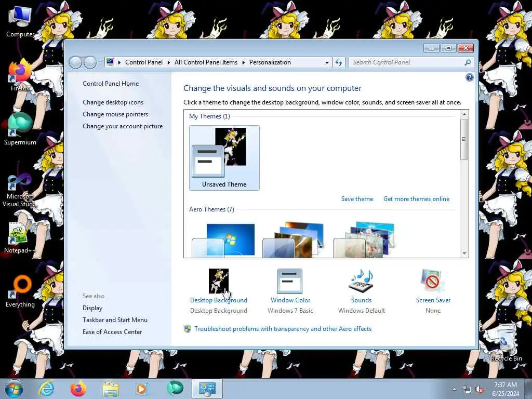This screenshot has height=399, width=532.
Task: Open Windows Media Player in taskbar
Action: [142, 389]
